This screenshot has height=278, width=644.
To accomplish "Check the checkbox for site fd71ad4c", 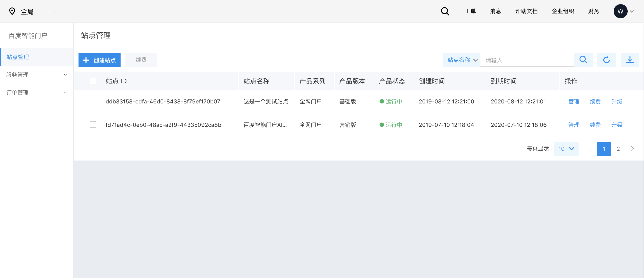I will [x=93, y=124].
